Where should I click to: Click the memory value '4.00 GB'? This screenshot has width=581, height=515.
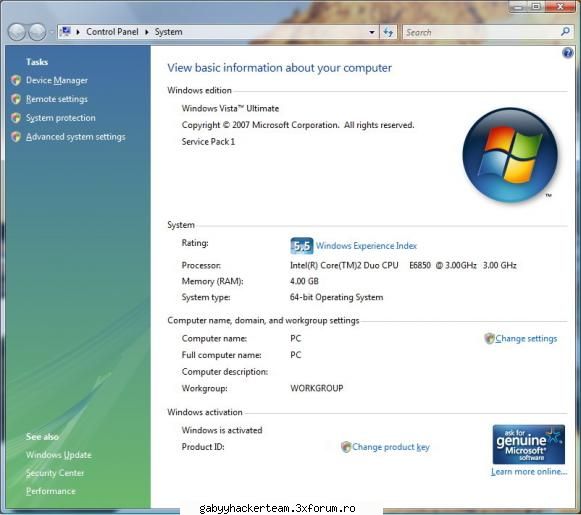click(x=304, y=281)
